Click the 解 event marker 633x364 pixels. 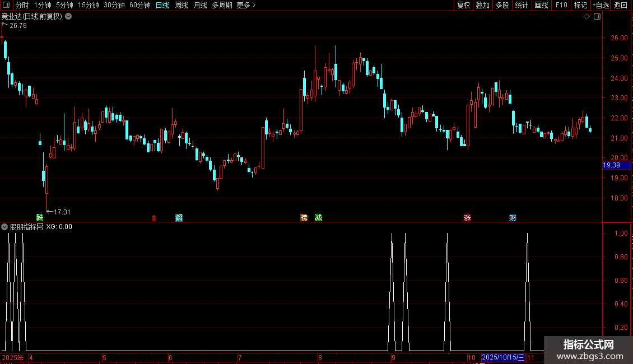[x=179, y=218]
